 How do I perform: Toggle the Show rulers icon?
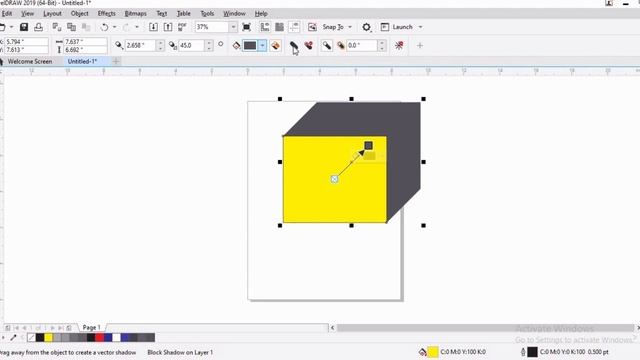point(264,27)
